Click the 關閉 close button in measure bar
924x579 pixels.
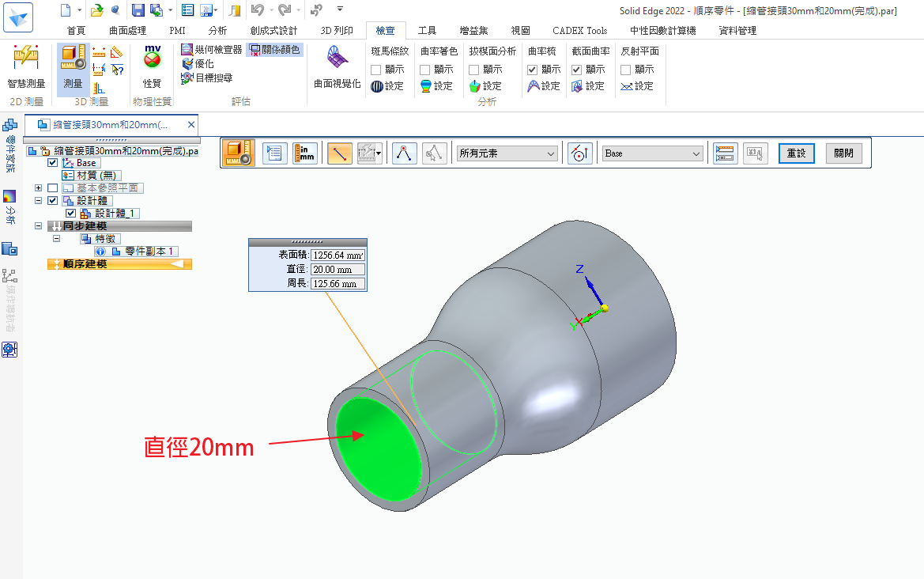[843, 153]
